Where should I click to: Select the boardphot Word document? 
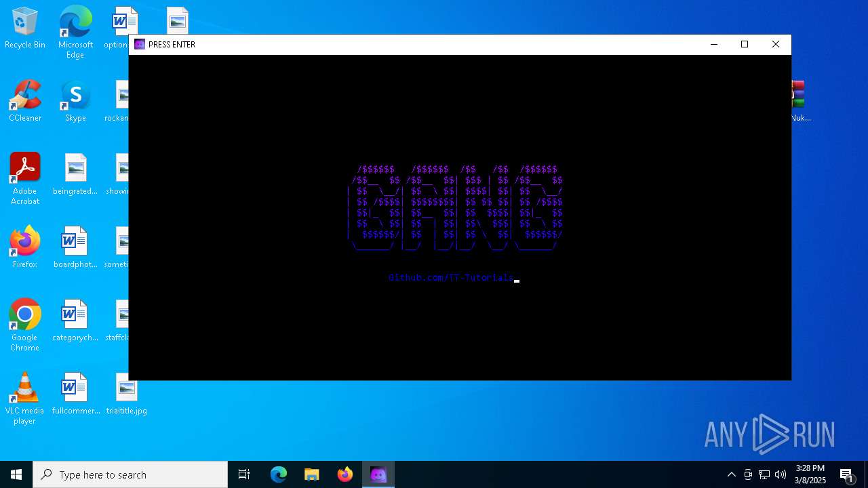(75, 248)
